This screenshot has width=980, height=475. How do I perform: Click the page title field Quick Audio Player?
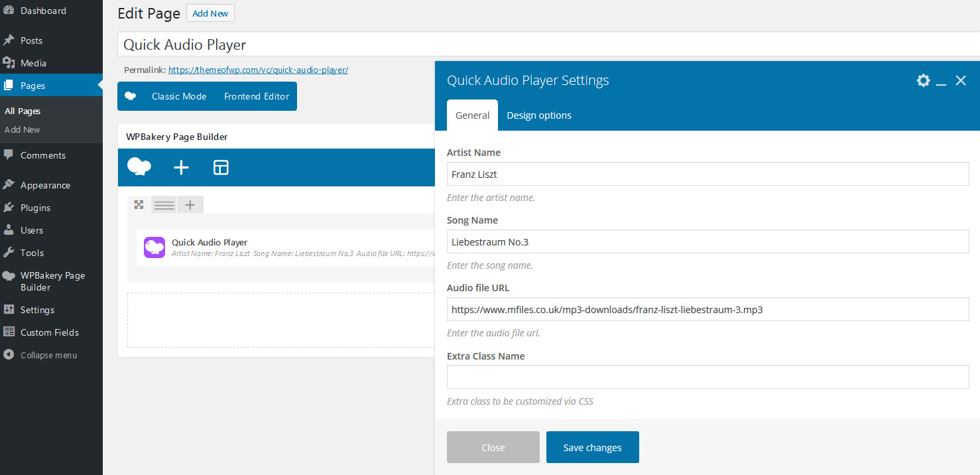click(549, 44)
